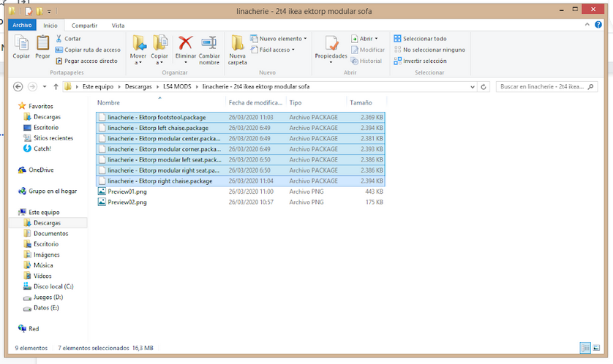The width and height of the screenshot is (613, 364).
Task: Click No seleccionar ninguno
Action: coord(429,50)
